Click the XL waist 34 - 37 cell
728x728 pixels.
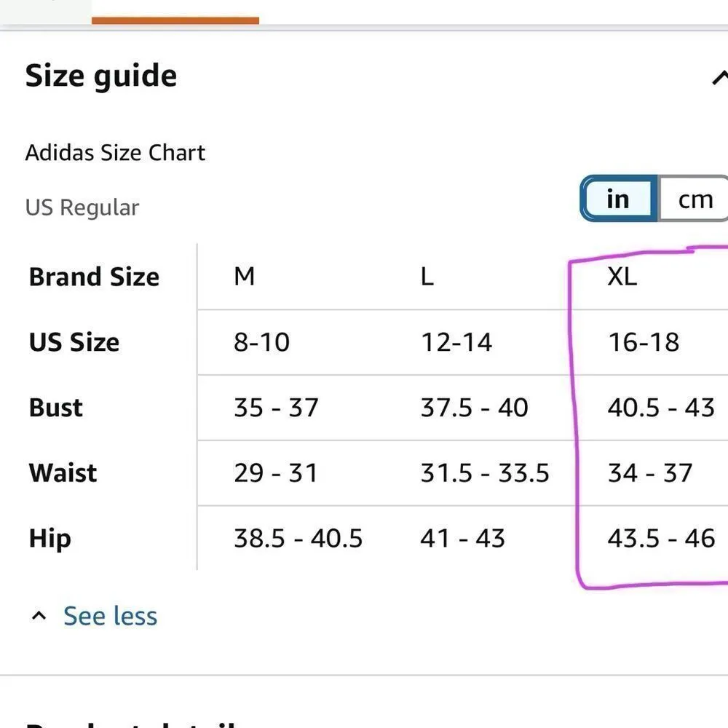(650, 473)
